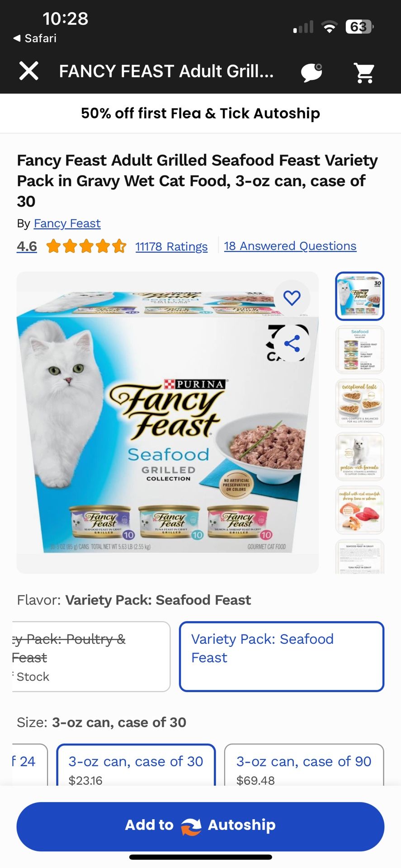The height and width of the screenshot is (868, 401).
Task: Click the star rating icons
Action: pos(86,246)
